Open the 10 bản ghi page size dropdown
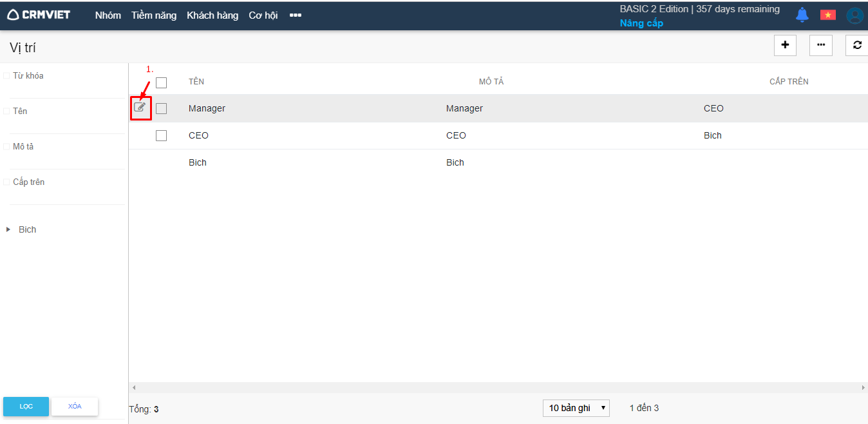The width and height of the screenshot is (868, 424). (576, 408)
